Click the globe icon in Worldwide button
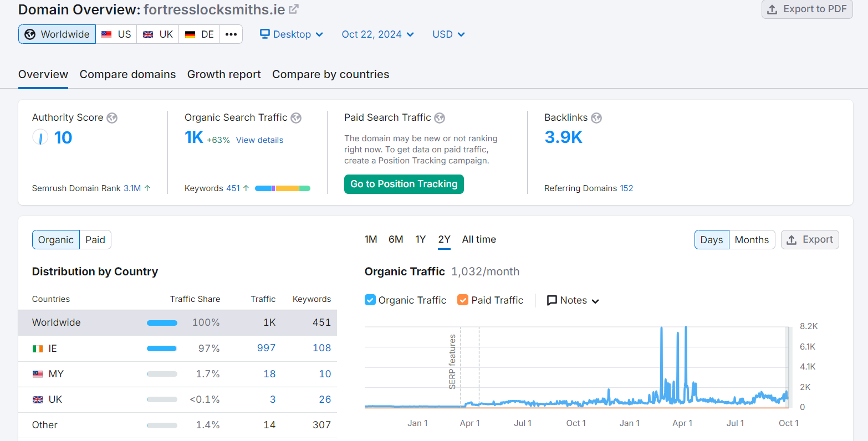The height and width of the screenshot is (441, 868). coord(30,34)
